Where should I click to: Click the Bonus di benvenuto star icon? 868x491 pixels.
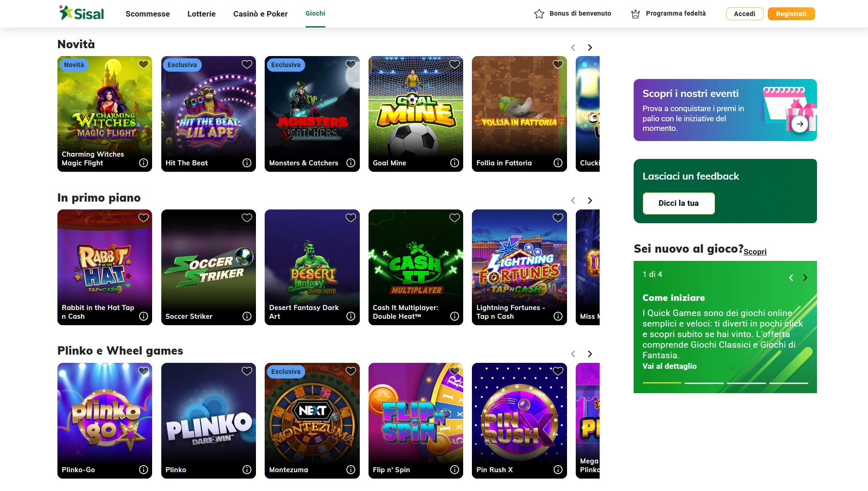pyautogui.click(x=539, y=14)
